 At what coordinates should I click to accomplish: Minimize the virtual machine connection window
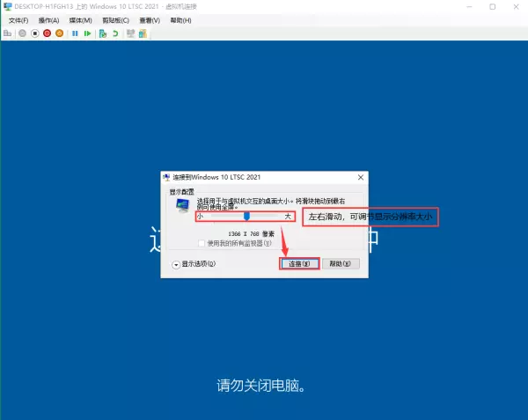pyautogui.click(x=469, y=7)
